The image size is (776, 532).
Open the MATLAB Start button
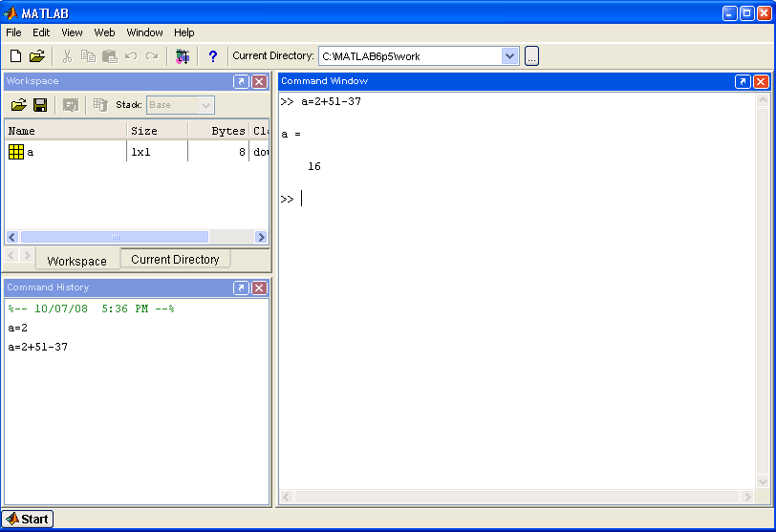click(x=27, y=519)
